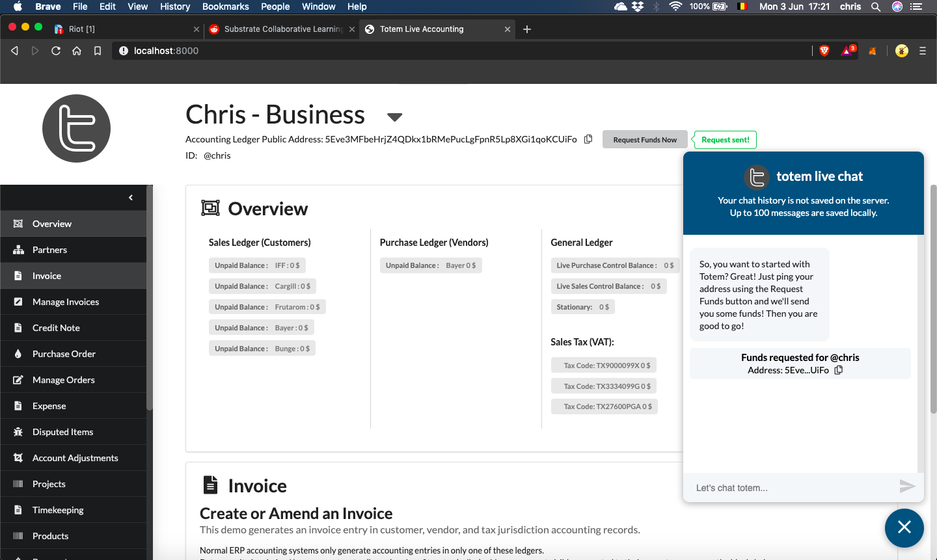Click the page vertical scrollbar

pyautogui.click(x=933, y=299)
